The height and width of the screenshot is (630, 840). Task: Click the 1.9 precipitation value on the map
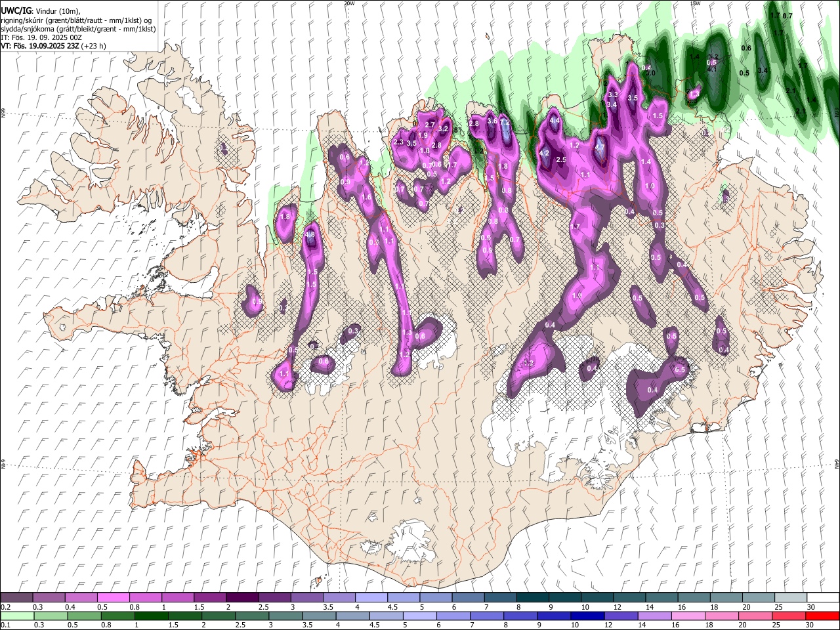tap(423, 135)
